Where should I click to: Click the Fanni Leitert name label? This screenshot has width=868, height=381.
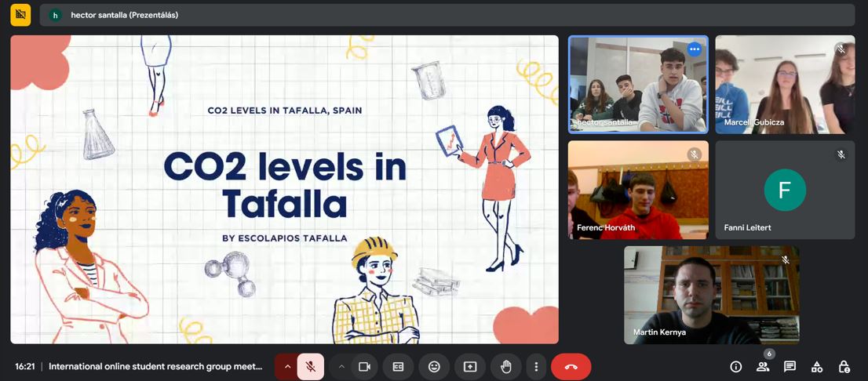(747, 227)
